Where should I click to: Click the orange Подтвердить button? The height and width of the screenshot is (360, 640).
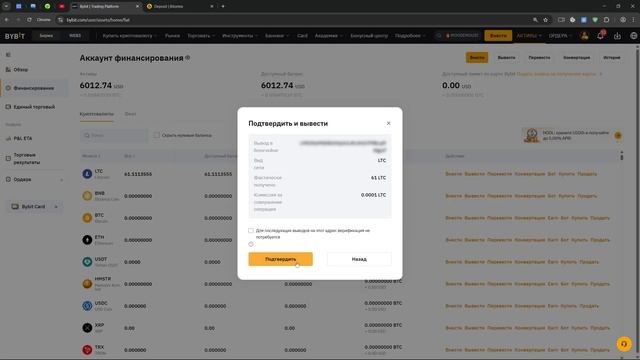pos(280,259)
